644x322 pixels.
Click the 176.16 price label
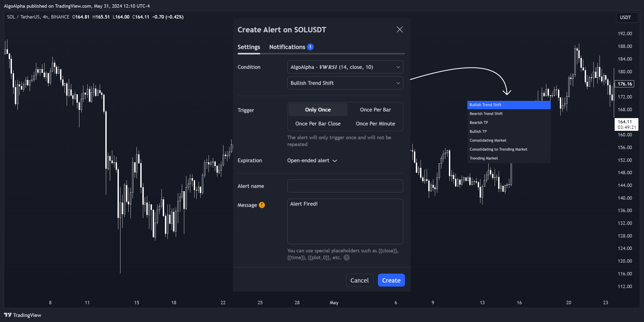click(x=624, y=84)
